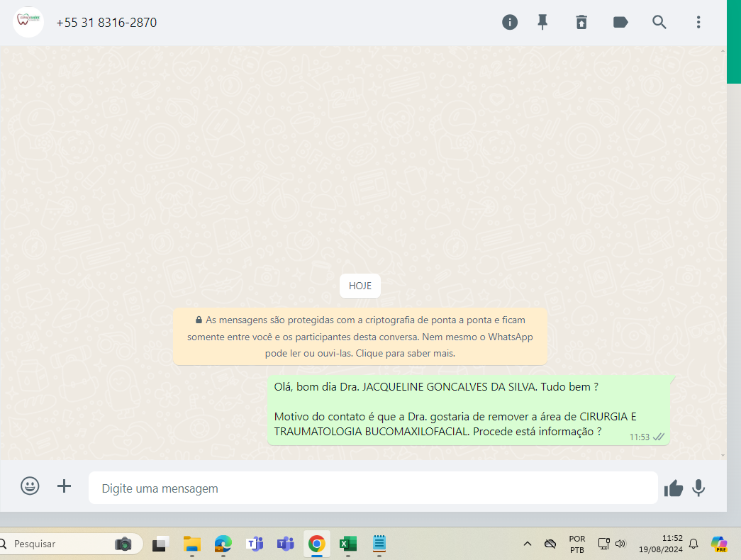Image resolution: width=741 pixels, height=560 pixels.
Task: Open the contact profile picture
Action: pyautogui.click(x=28, y=22)
